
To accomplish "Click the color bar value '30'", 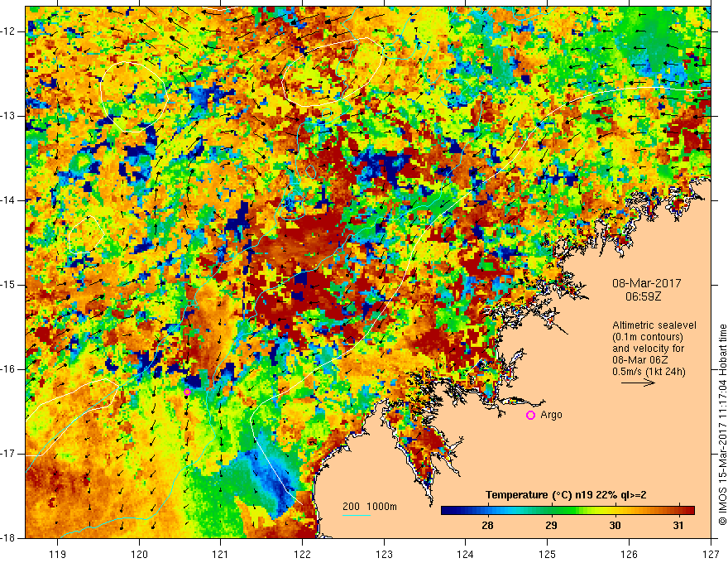I will point(615,526).
